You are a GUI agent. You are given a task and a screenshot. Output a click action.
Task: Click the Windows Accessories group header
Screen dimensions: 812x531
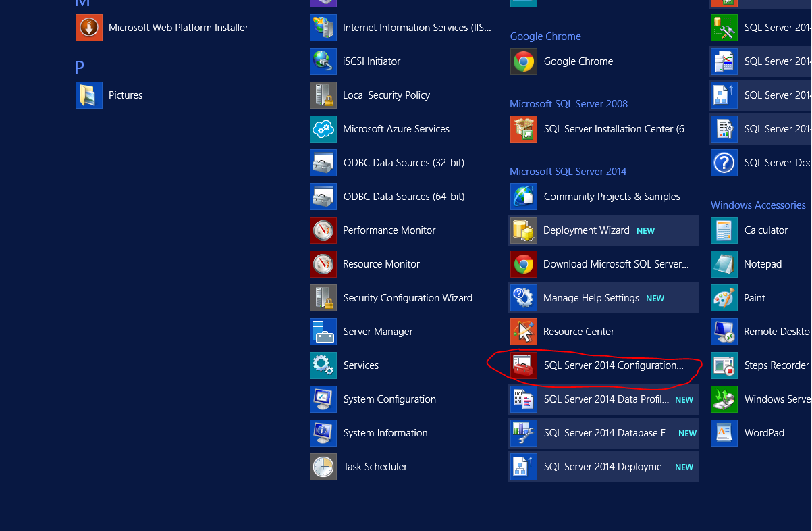click(758, 205)
